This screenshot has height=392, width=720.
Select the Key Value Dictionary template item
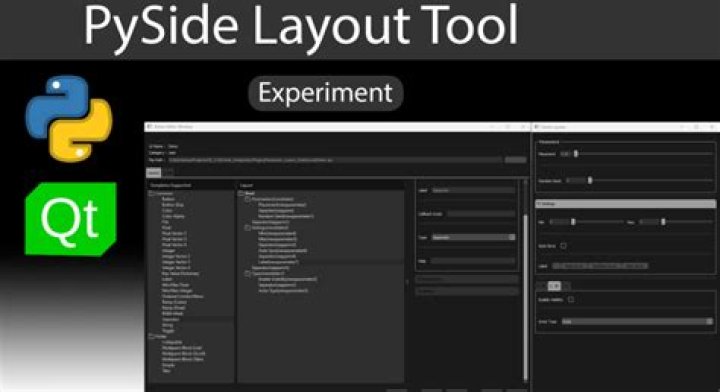180,274
